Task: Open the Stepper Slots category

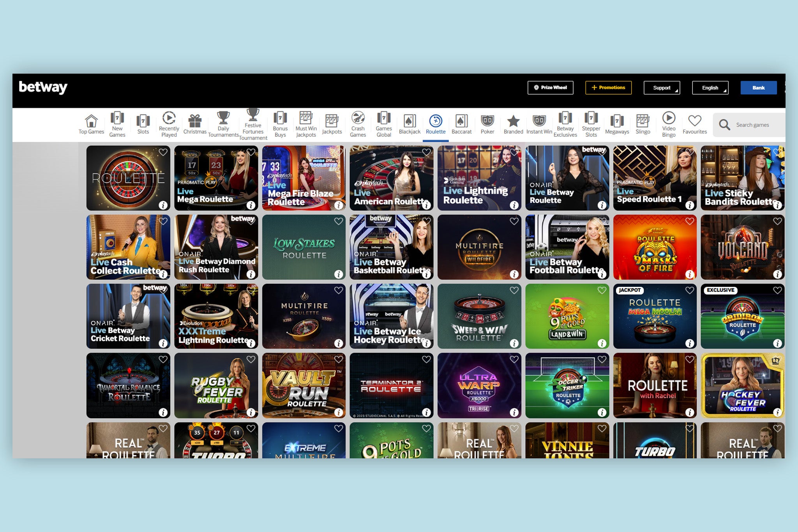Action: [x=591, y=125]
